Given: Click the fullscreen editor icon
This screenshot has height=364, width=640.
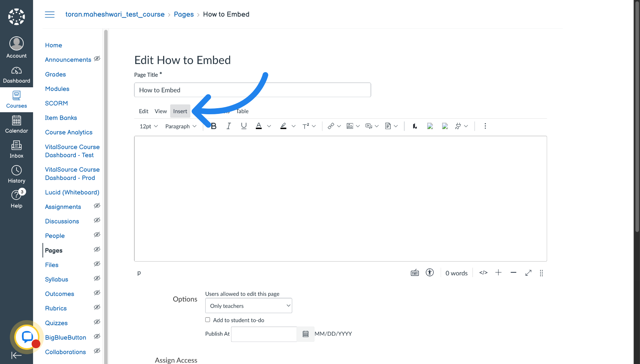Looking at the screenshot, I should click(528, 273).
